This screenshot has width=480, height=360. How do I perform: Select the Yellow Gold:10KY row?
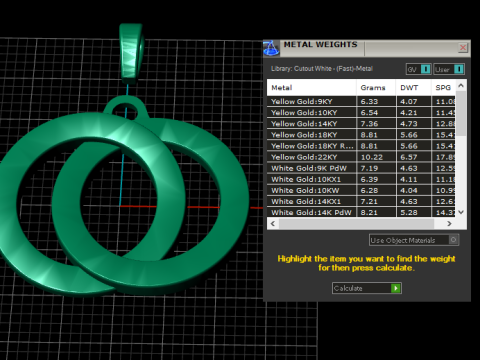(x=361, y=113)
